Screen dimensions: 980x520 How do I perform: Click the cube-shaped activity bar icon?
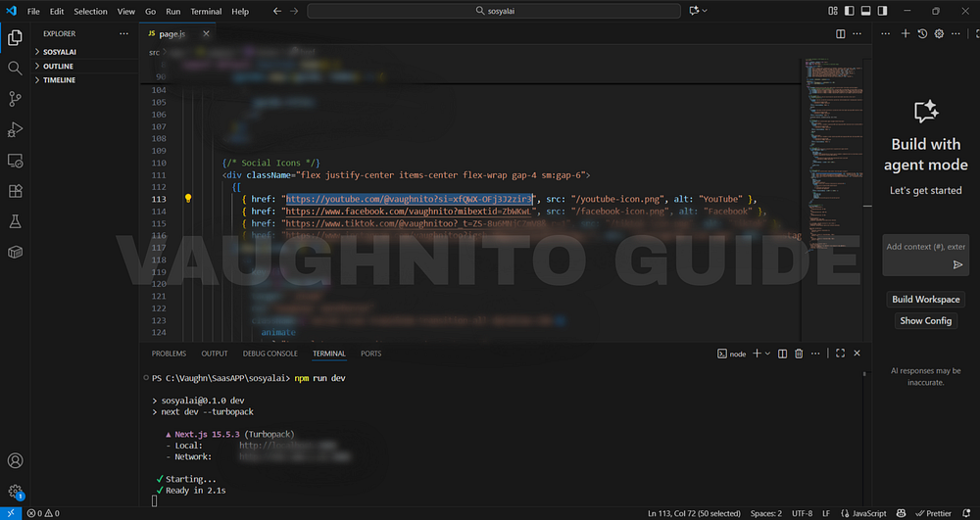tap(15, 253)
